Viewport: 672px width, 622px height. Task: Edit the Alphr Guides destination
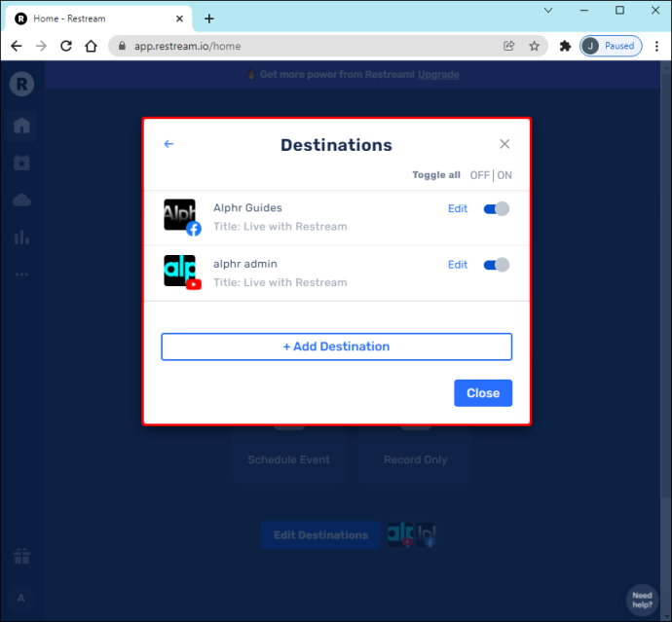coord(458,208)
